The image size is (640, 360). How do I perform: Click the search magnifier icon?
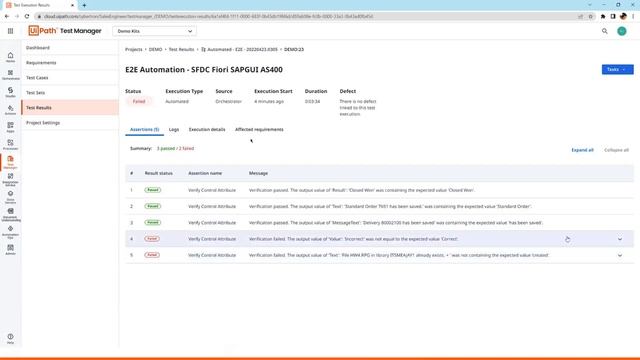click(x=604, y=31)
